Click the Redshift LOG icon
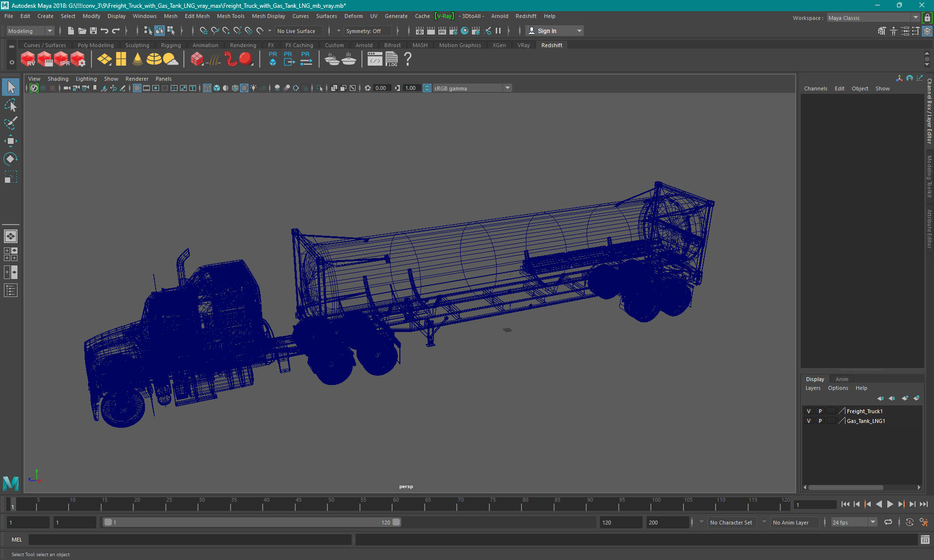 392,59
